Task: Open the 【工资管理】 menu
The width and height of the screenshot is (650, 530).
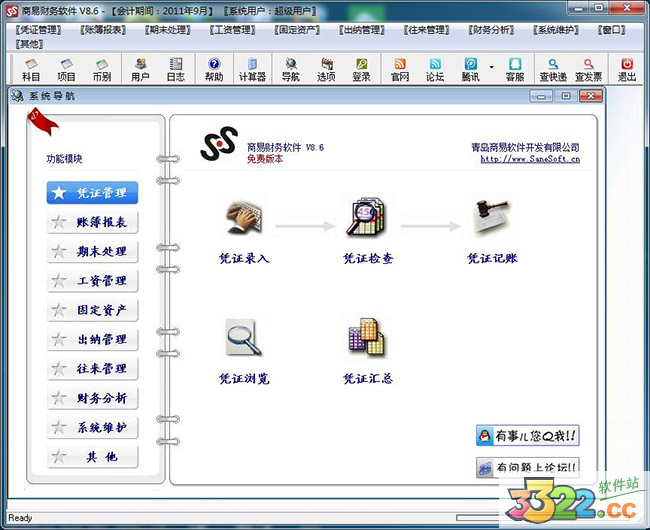Action: click(232, 30)
